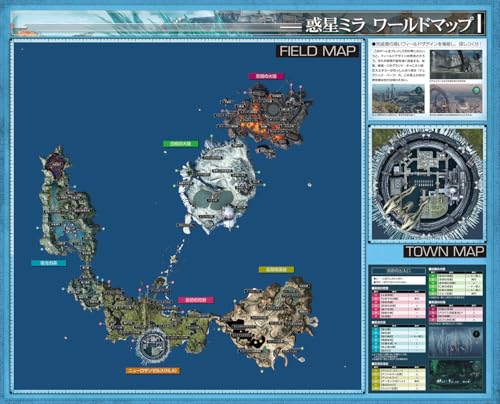Click the circular NLA city on the field map
Image resolution: width=500 pixels, height=404 pixels.
click(x=153, y=346)
